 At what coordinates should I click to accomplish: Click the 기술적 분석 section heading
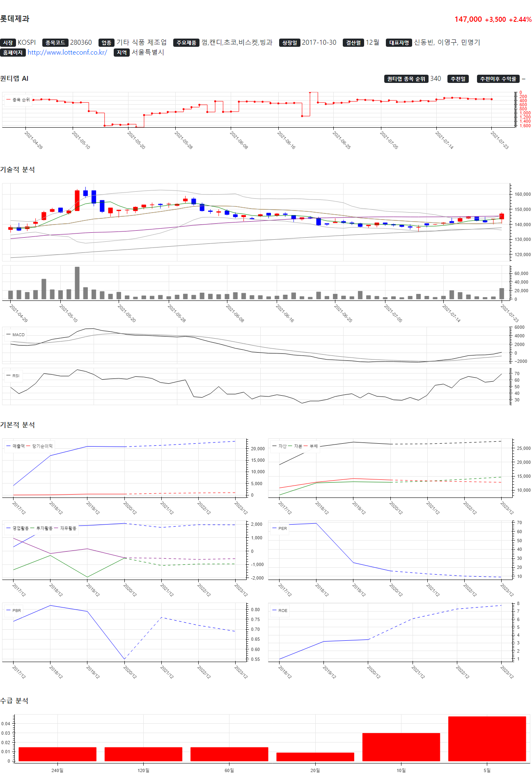[x=17, y=170]
